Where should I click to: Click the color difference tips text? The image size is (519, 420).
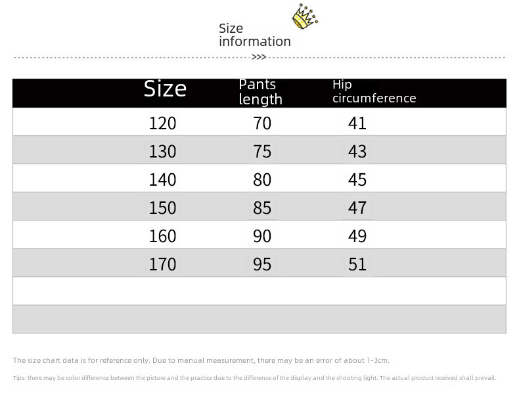[x=254, y=378]
